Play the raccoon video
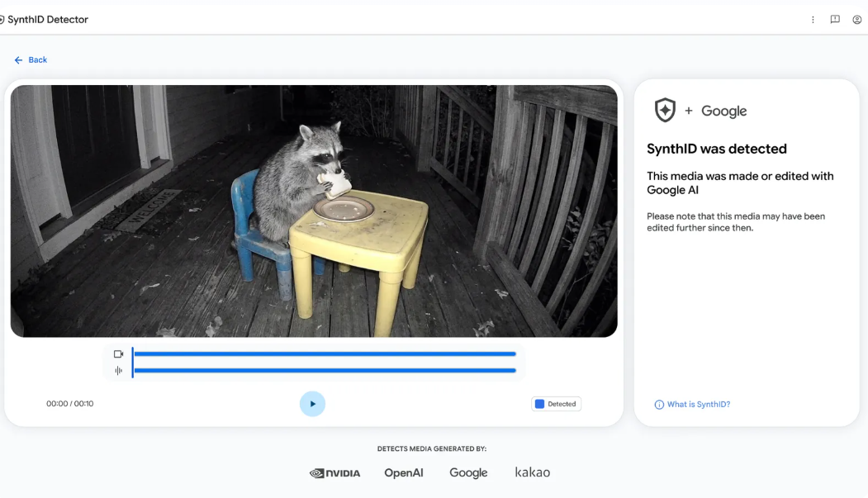 (x=312, y=404)
